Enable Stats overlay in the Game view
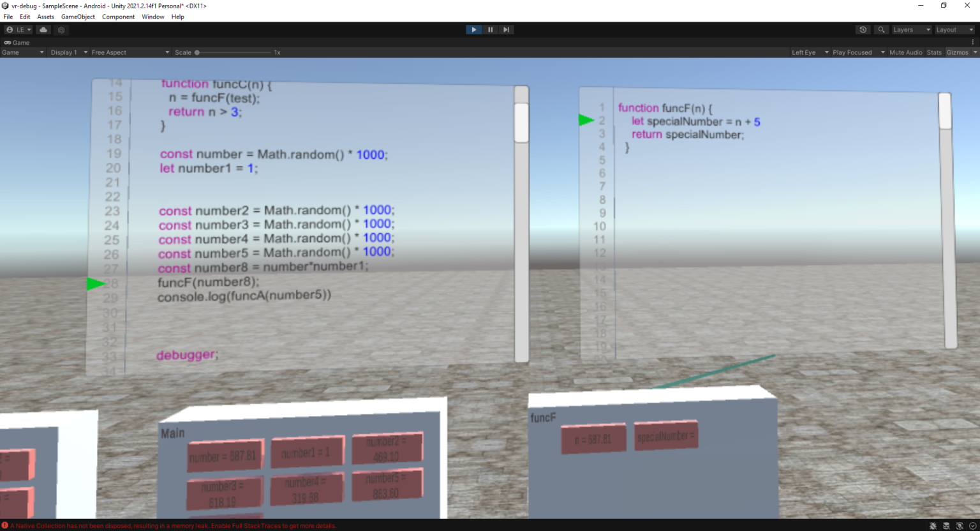This screenshot has height=531, width=980. click(x=933, y=52)
